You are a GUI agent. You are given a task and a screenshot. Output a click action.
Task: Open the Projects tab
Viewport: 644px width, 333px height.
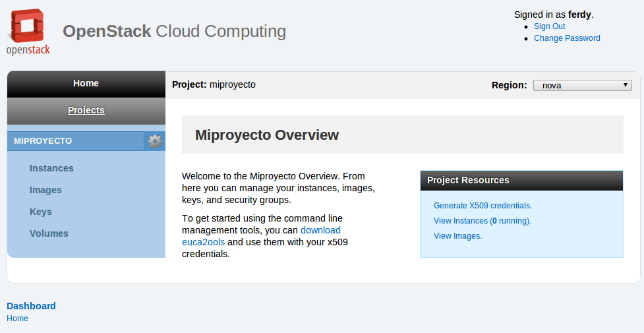(x=86, y=111)
